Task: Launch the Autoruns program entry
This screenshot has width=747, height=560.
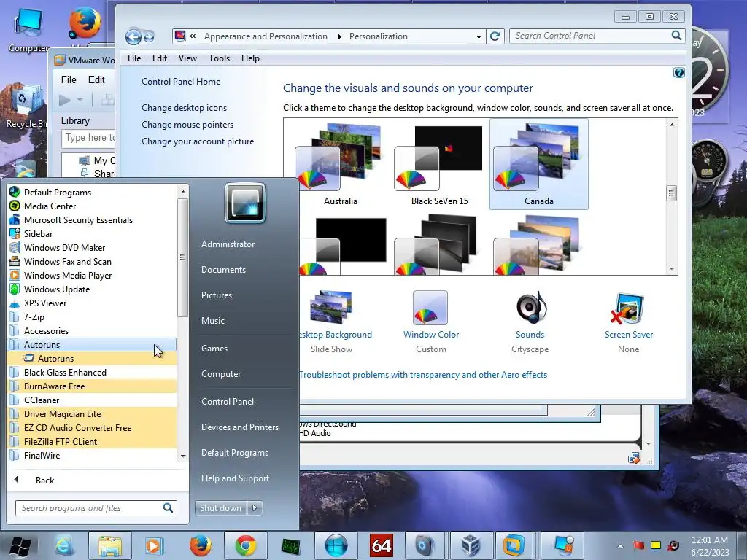Action: [93, 358]
